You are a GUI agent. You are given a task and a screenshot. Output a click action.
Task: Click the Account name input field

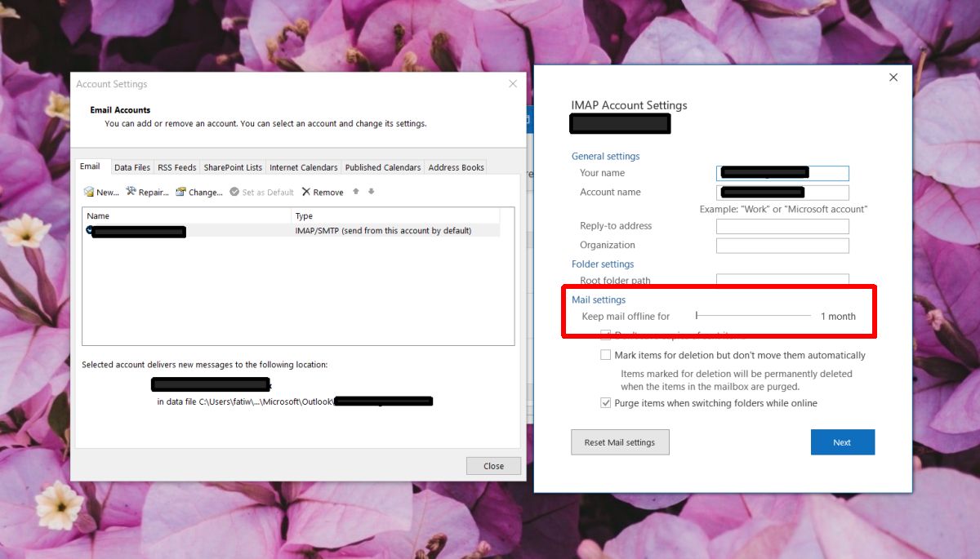[782, 193]
